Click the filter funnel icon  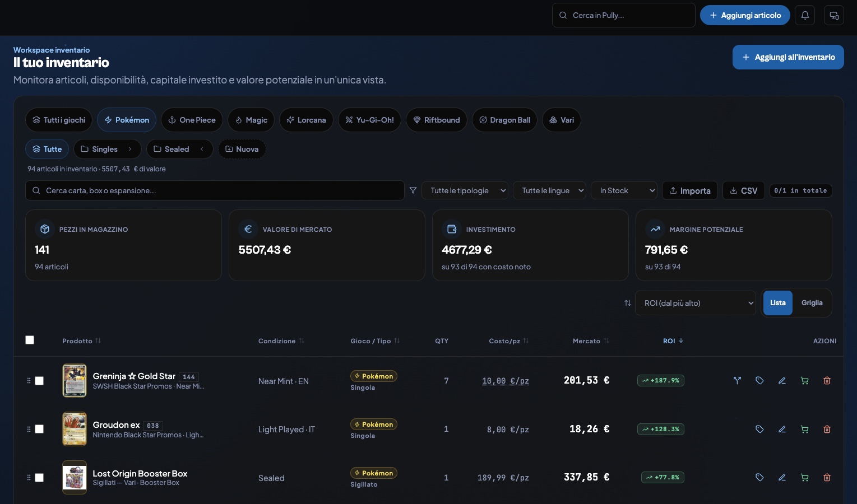click(413, 190)
